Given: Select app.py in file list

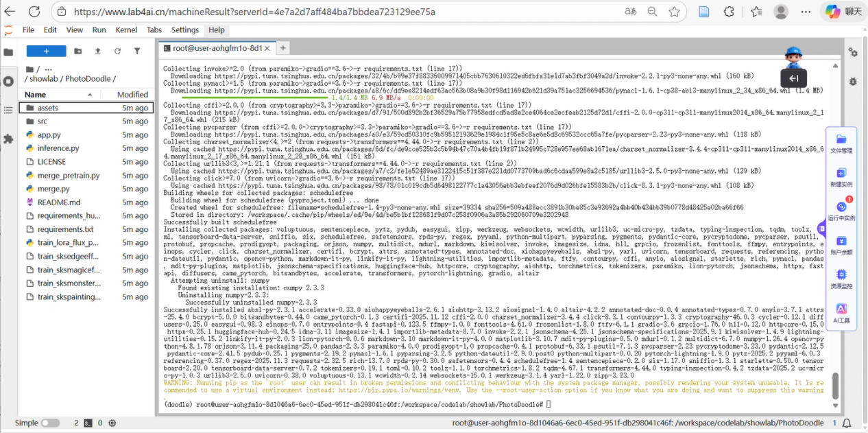Looking at the screenshot, I should 86,135.
